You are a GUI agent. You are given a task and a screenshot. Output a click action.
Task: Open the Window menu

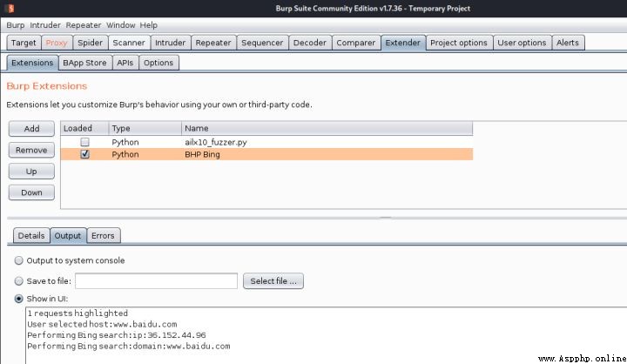click(x=120, y=24)
